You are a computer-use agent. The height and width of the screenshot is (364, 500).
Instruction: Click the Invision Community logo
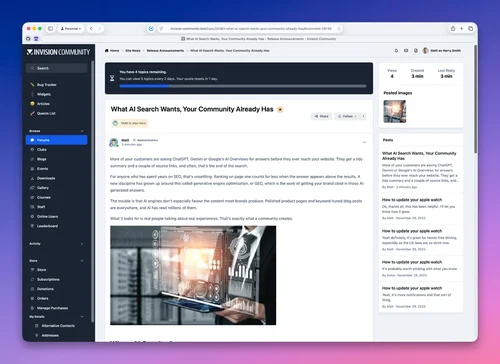tap(58, 52)
